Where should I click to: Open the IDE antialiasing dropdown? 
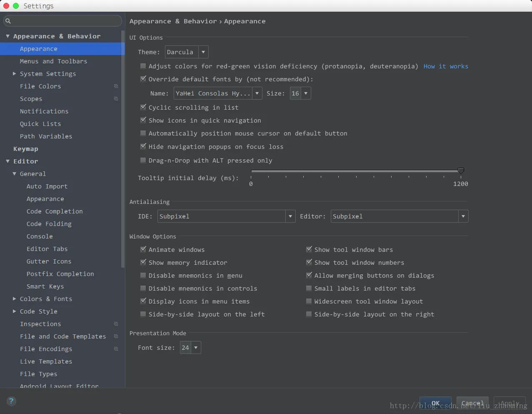point(227,216)
